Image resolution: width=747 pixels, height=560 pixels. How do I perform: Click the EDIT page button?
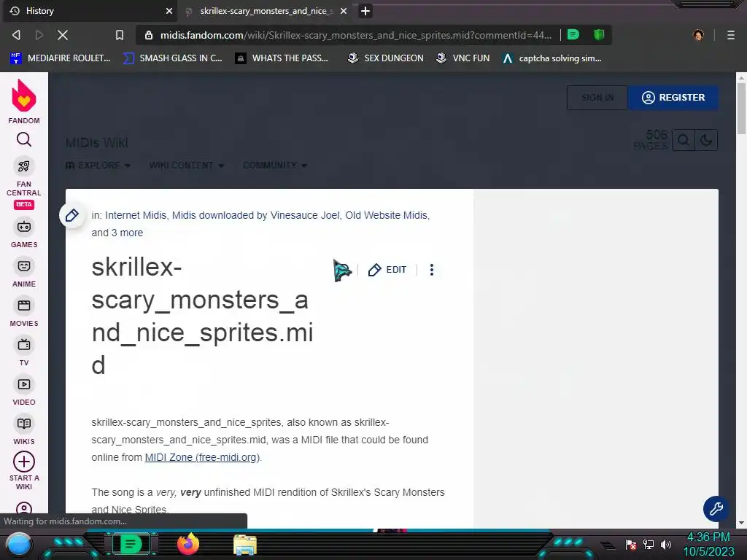point(387,270)
